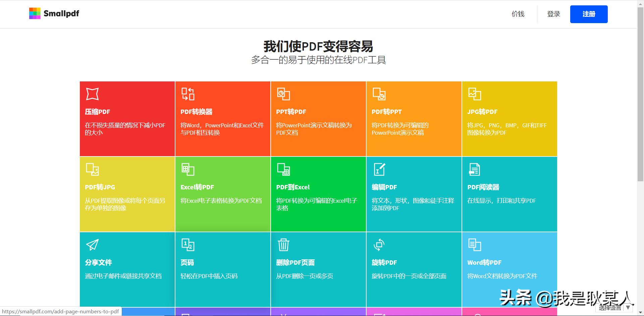Click description 轻松在PDF中插入页码

209,276
